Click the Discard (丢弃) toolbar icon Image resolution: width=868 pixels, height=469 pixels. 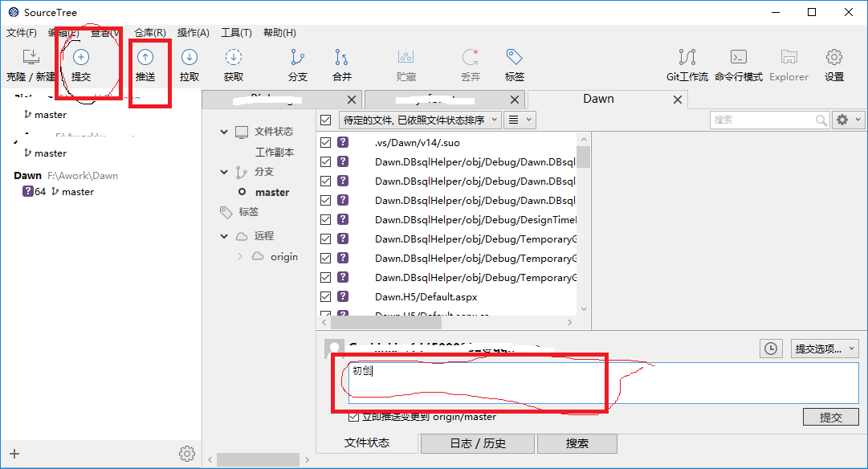click(470, 57)
